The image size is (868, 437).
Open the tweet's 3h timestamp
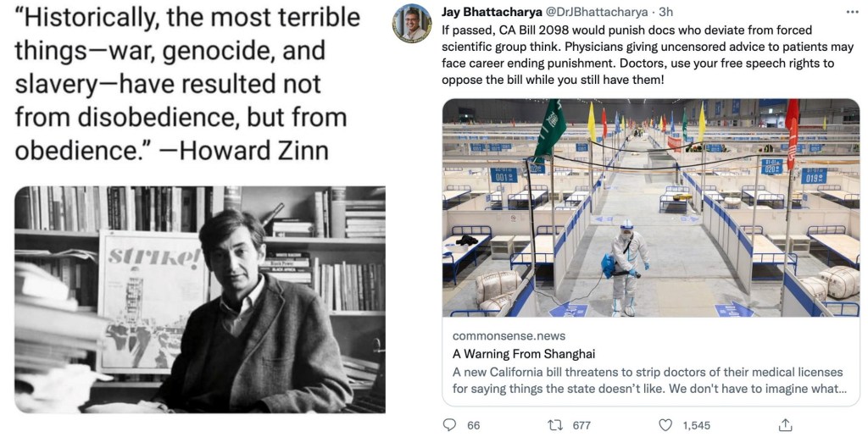tap(666, 11)
